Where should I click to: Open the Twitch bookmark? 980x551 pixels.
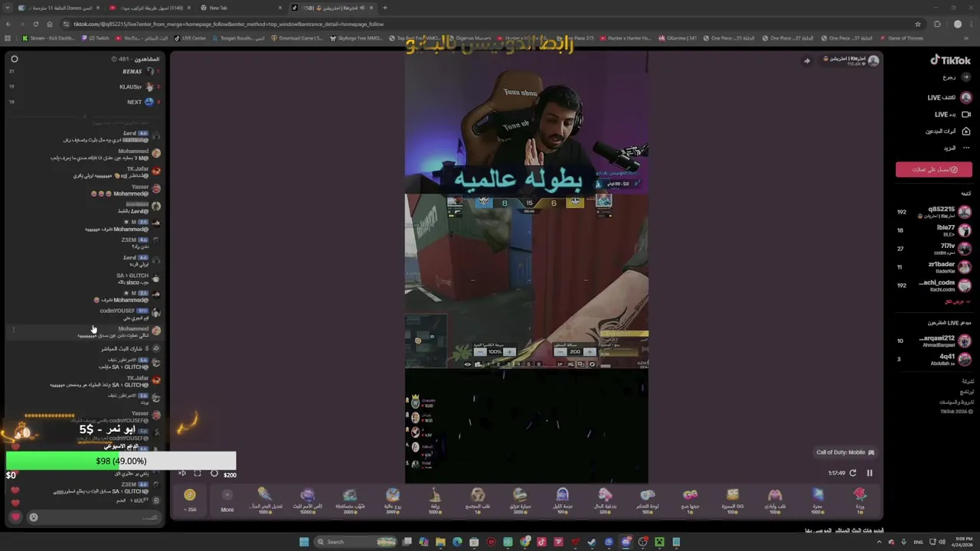point(96,37)
